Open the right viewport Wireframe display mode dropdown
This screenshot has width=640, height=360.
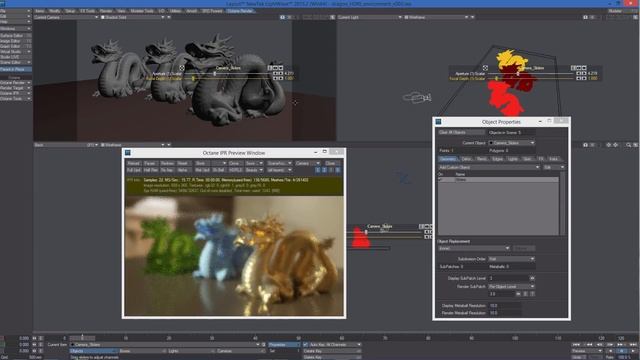[436, 18]
